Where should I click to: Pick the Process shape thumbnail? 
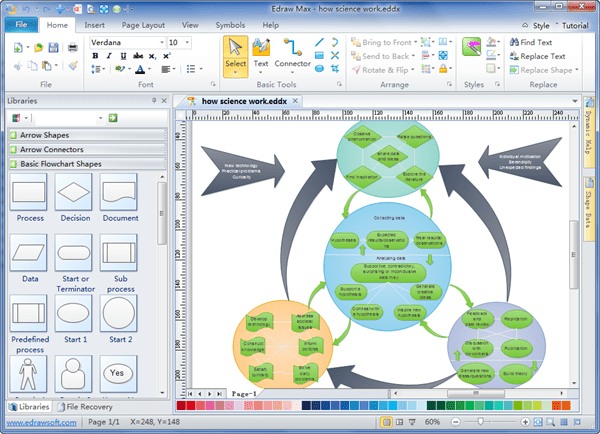tap(29, 192)
